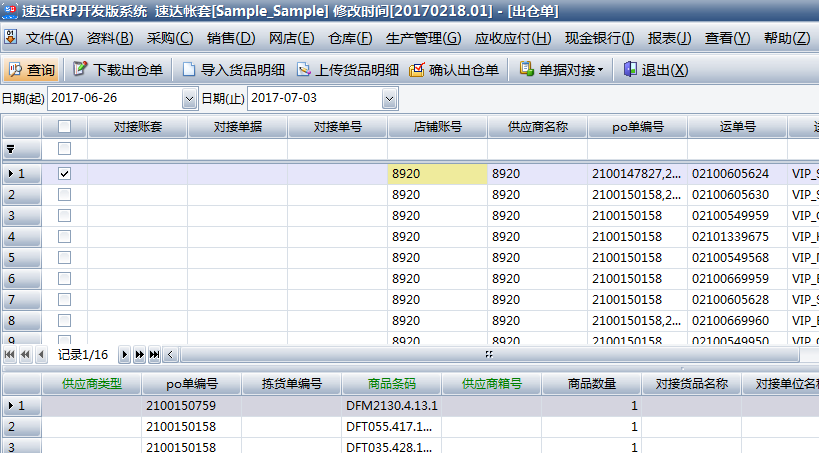
Task: Select detail cell DFM2130.4.13.1
Action: 391,406
